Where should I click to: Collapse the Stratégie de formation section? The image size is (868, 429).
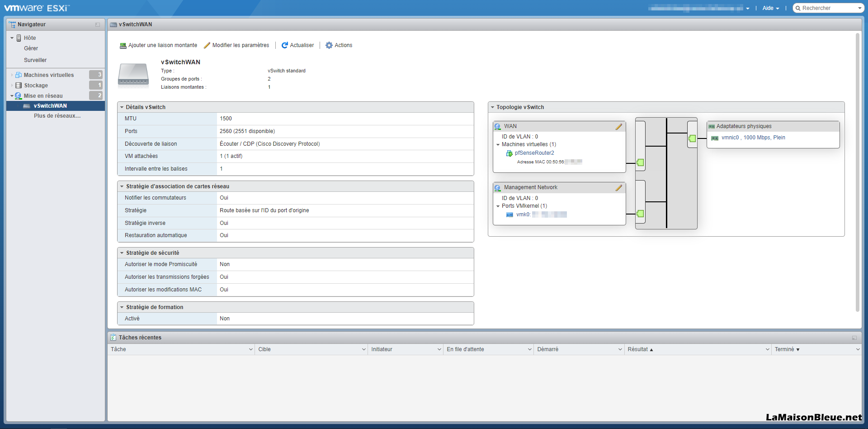(122, 307)
